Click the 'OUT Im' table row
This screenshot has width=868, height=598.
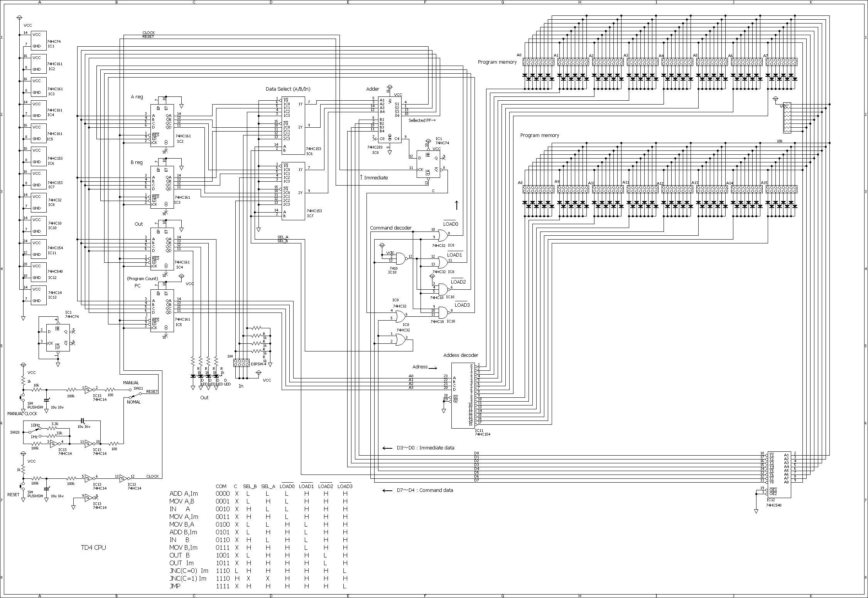259,563
